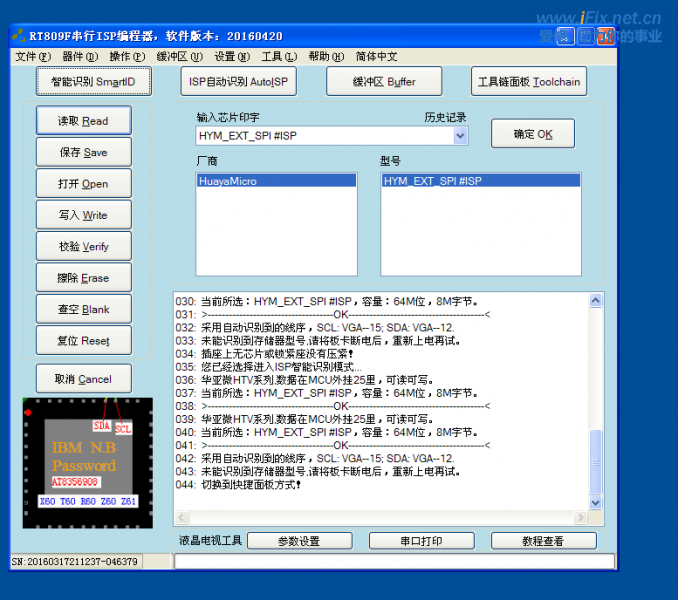Click the IBM N.B Password chip image
This screenshot has width=678, height=600.
(88, 463)
